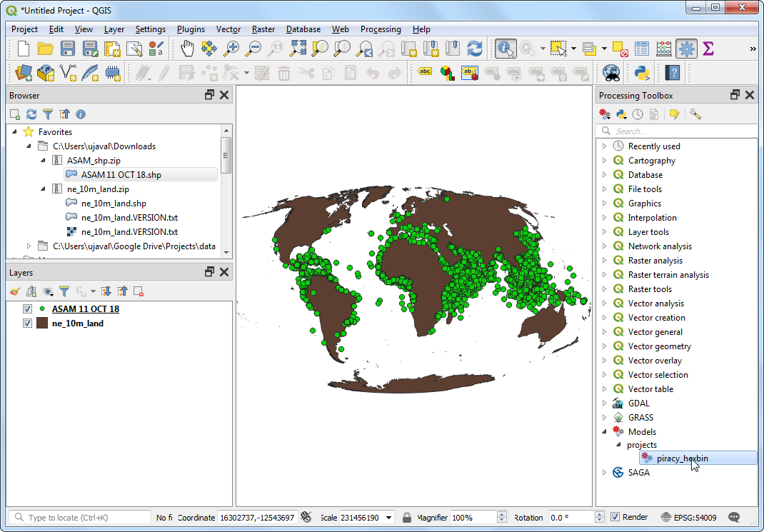The width and height of the screenshot is (764, 532).
Task: Select the Pan Map hand tool
Action: (187, 49)
